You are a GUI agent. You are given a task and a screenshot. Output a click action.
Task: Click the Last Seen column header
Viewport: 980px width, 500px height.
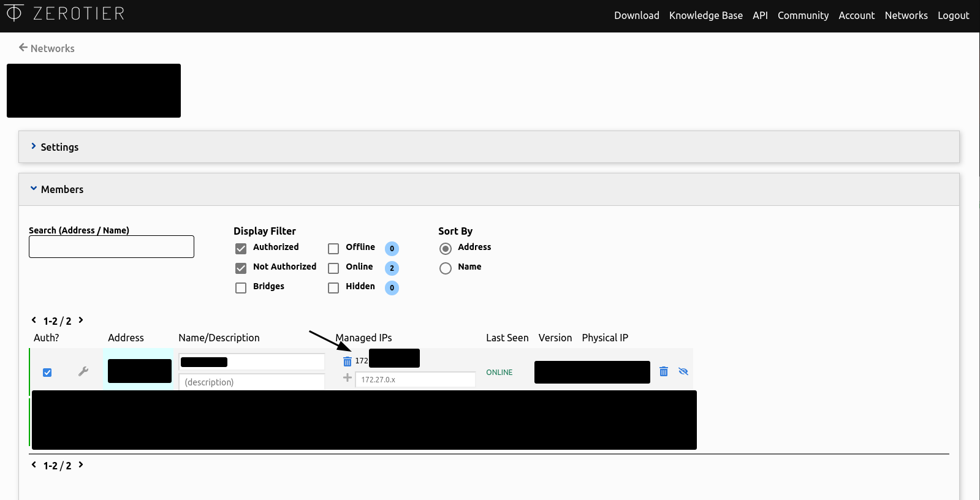[507, 338]
